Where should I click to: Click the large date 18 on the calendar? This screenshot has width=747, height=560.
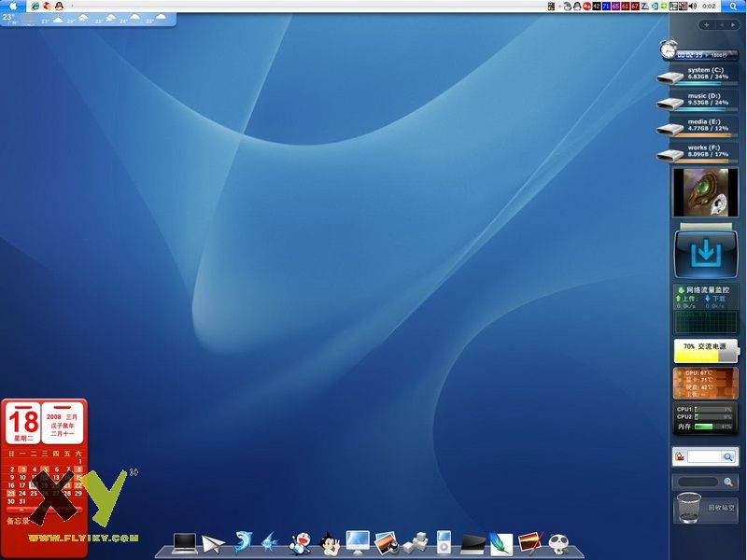23,422
